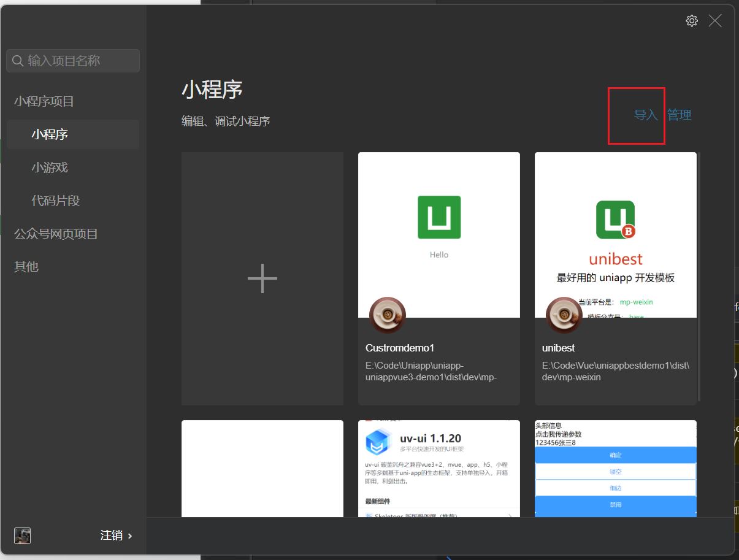The width and height of the screenshot is (739, 560).
Task: Open the 代码片段 section
Action: pos(56,201)
